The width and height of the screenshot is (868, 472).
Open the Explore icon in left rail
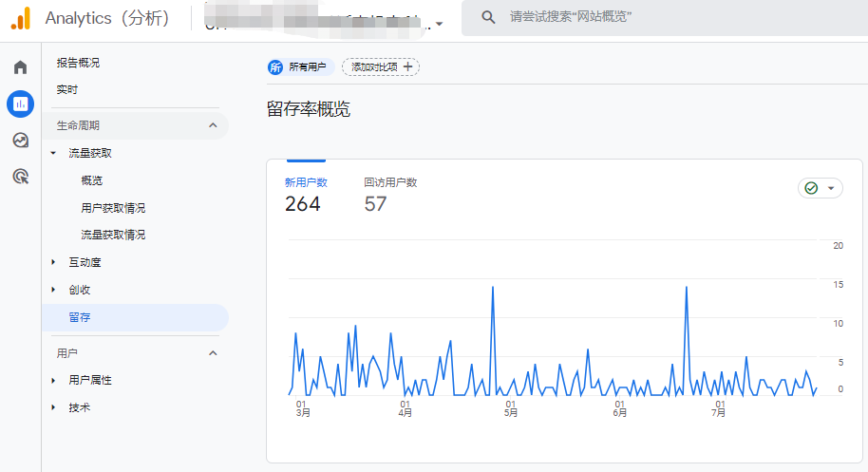point(20,140)
